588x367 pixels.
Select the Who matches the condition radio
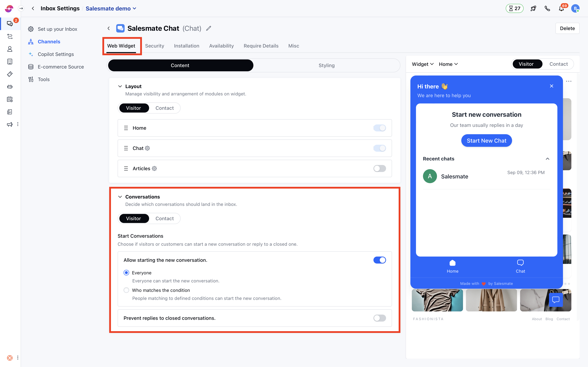[126, 290]
